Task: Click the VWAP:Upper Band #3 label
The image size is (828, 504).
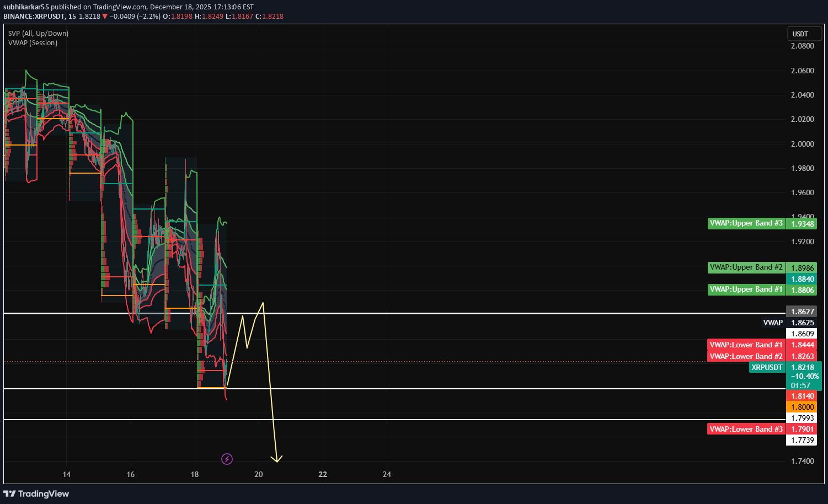Action: [746, 223]
